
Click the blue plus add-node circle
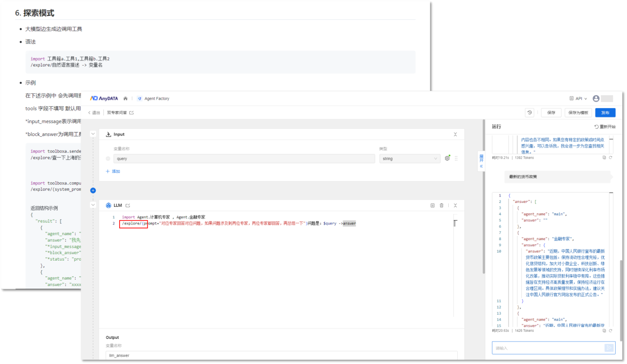(x=93, y=190)
